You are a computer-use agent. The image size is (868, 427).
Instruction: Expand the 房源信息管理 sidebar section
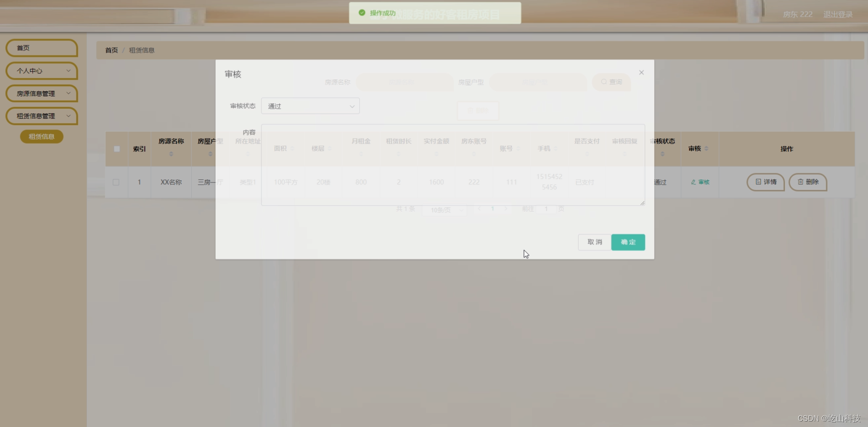tap(41, 93)
